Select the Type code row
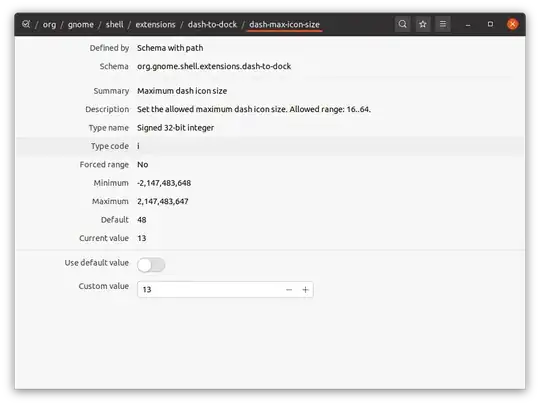The height and width of the screenshot is (405, 540). point(270,146)
